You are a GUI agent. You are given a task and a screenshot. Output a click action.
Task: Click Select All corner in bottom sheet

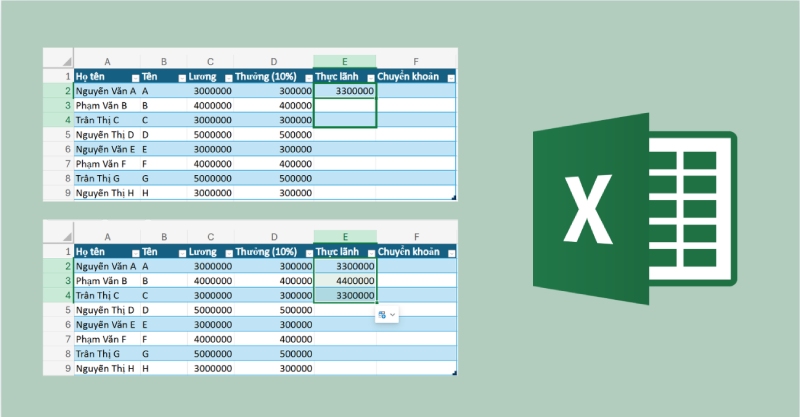(67, 237)
